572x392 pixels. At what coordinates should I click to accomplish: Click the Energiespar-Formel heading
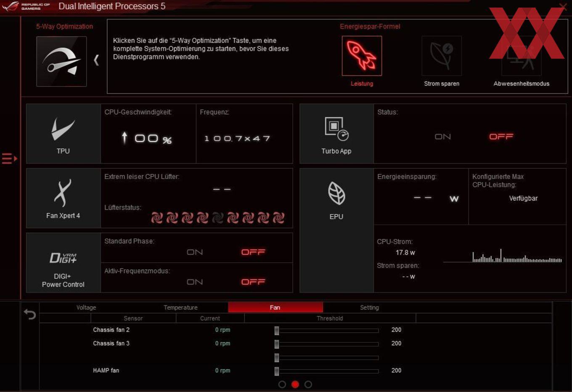point(370,26)
